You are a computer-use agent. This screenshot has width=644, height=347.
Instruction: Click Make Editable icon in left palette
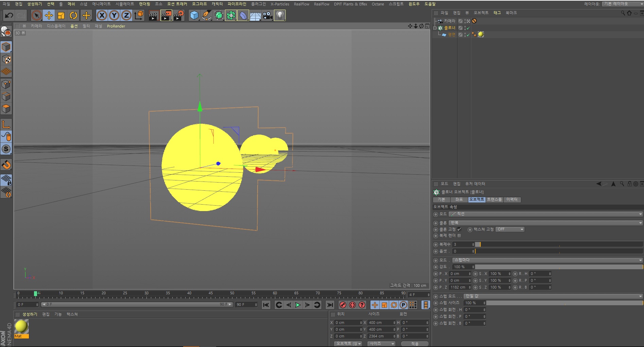click(x=6, y=32)
